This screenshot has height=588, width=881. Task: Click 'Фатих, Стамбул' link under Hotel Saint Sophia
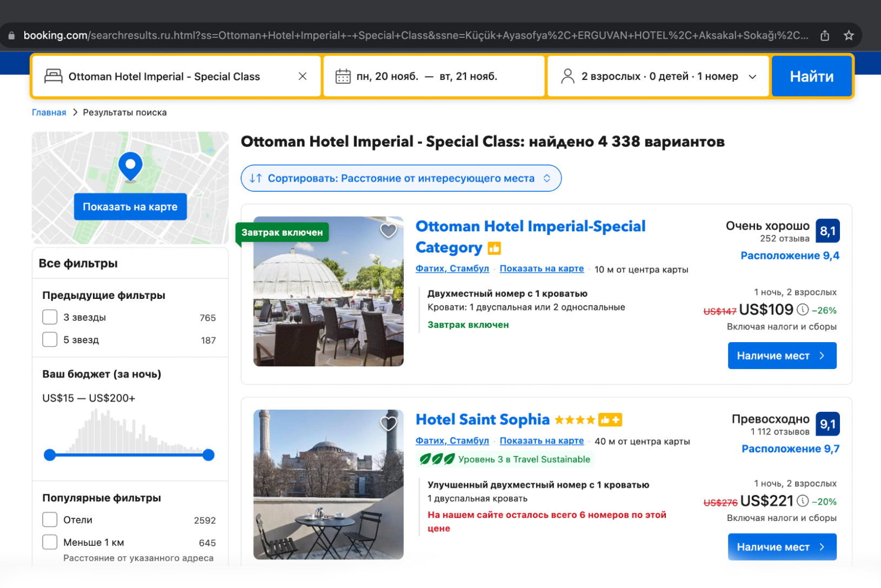point(452,440)
